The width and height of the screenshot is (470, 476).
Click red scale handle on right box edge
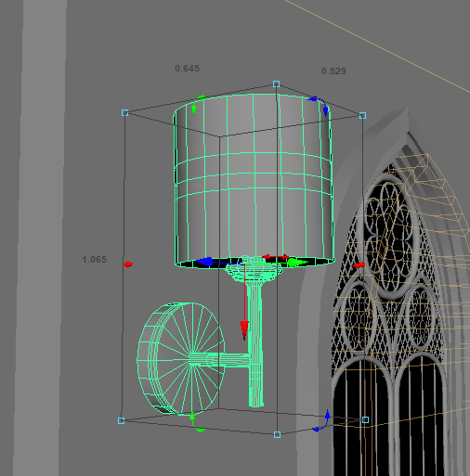click(359, 265)
